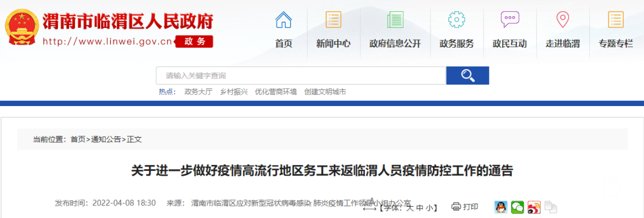Screen dimensions: 644x218
Task: Click the 来源 source office name
Action: pyautogui.click(x=301, y=203)
